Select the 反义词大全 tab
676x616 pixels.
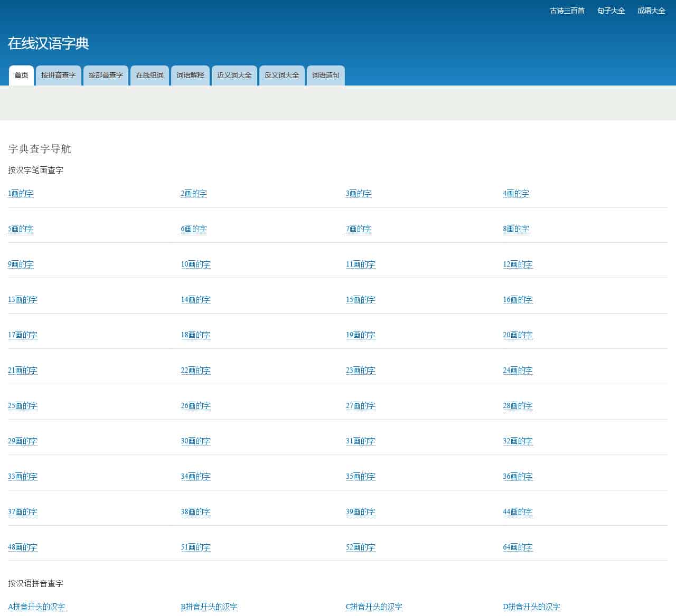point(281,75)
